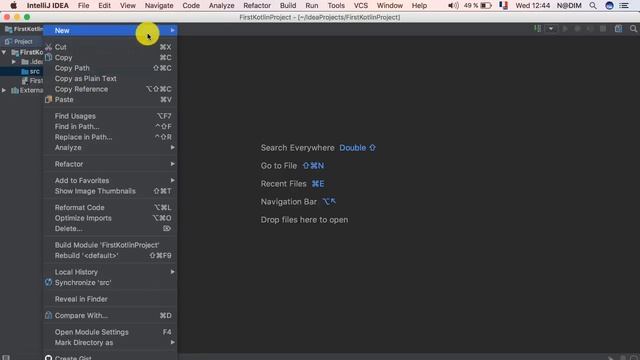The width and height of the screenshot is (640, 360).
Task: Choose Reformat Code
Action: 110,207
